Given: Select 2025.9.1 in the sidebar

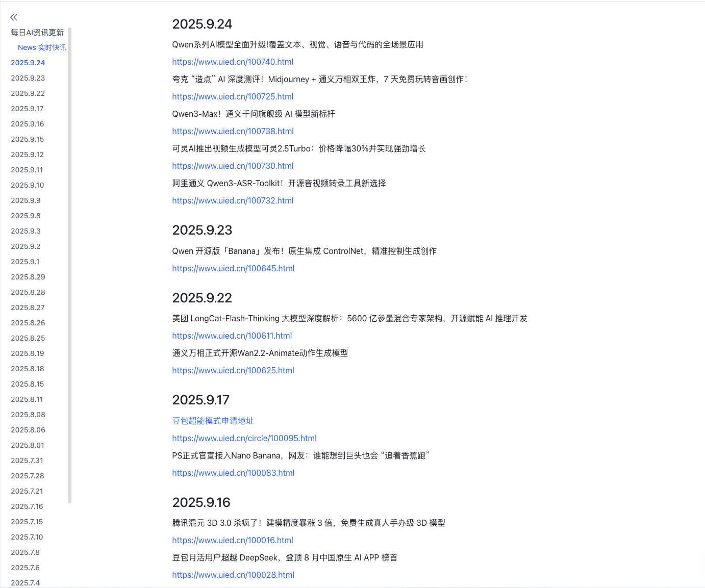Looking at the screenshot, I should point(25,262).
